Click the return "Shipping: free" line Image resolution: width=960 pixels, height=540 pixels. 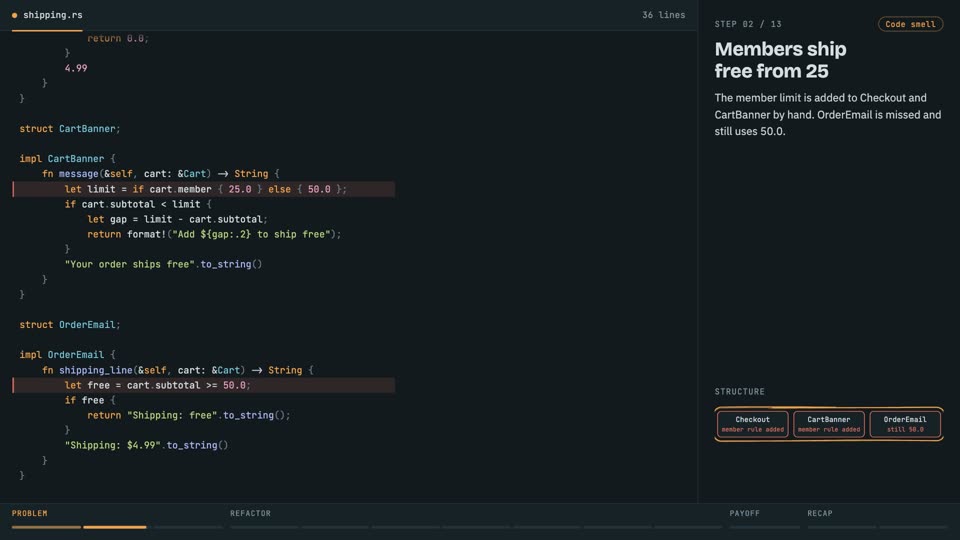click(189, 415)
